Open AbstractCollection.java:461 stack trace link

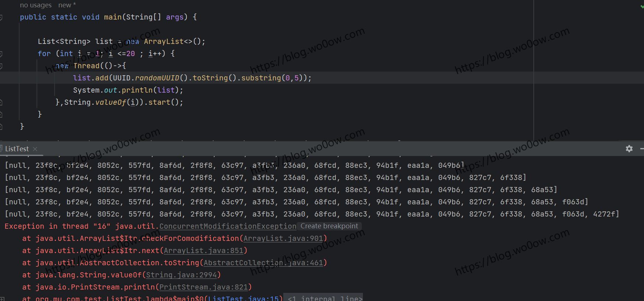(x=263, y=263)
